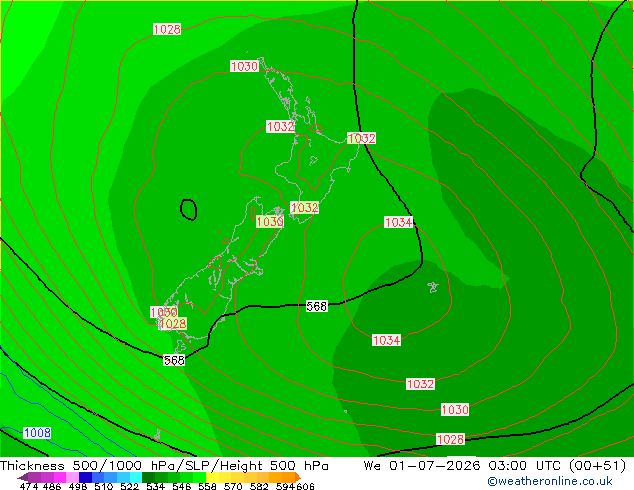Click the 510 legend value

[x=104, y=486]
